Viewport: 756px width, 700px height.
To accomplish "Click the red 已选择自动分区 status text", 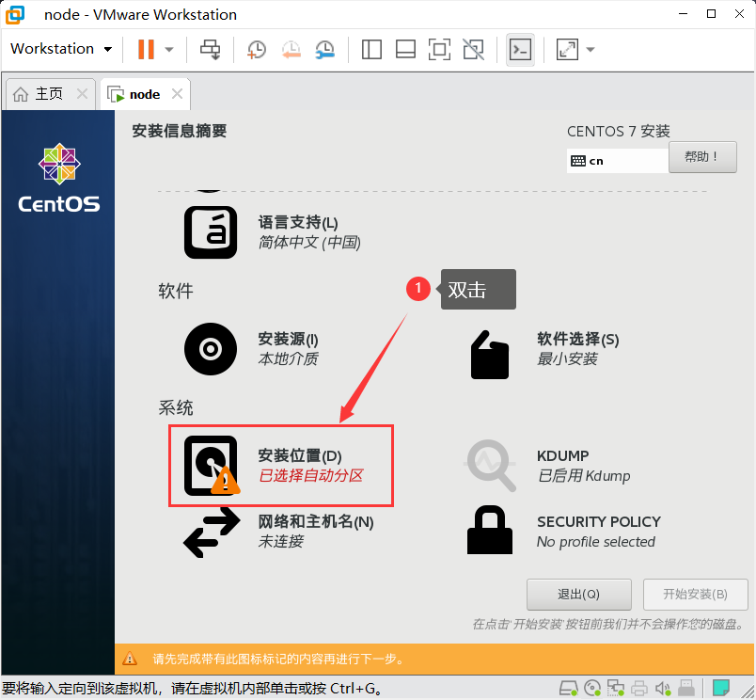I will [310, 476].
